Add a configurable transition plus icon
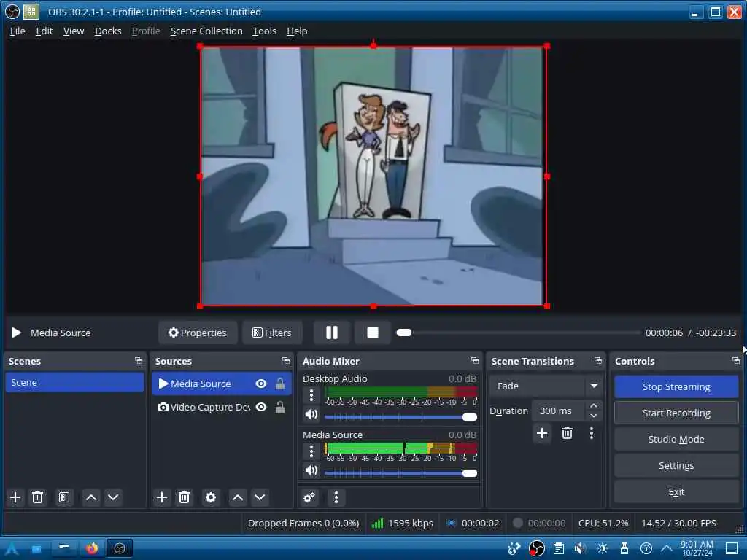 542,433
